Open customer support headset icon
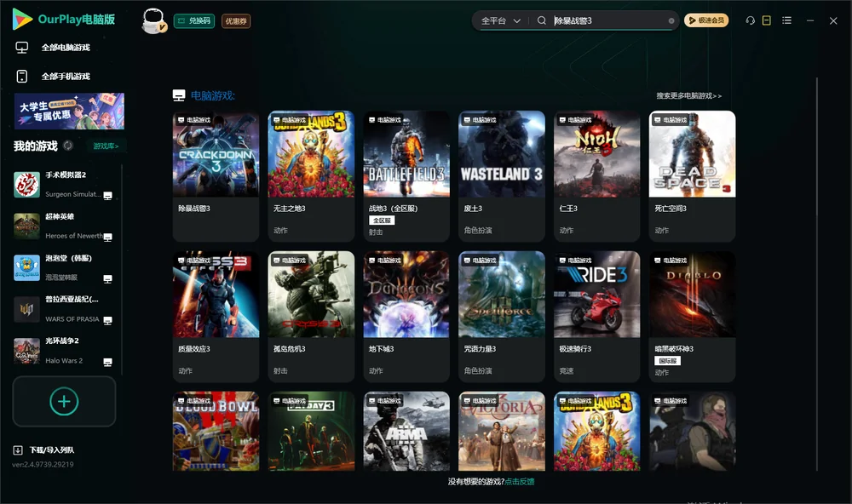This screenshot has height=504, width=852. [x=751, y=20]
